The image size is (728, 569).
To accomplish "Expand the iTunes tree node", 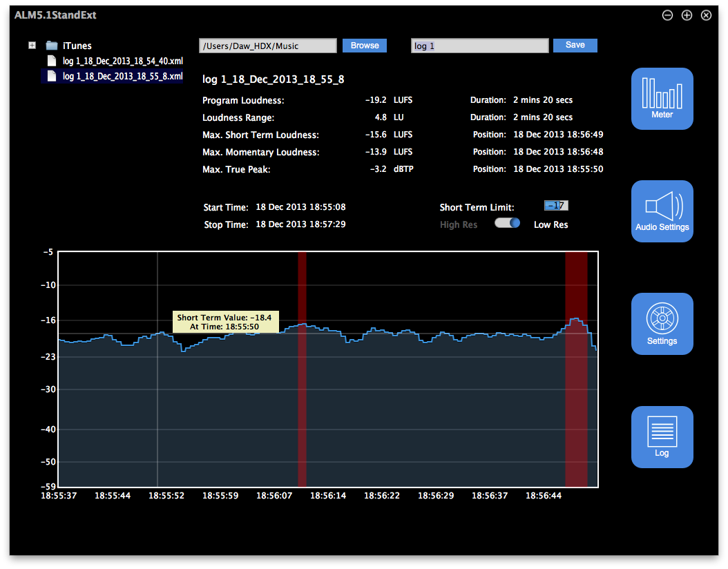I will pyautogui.click(x=32, y=46).
